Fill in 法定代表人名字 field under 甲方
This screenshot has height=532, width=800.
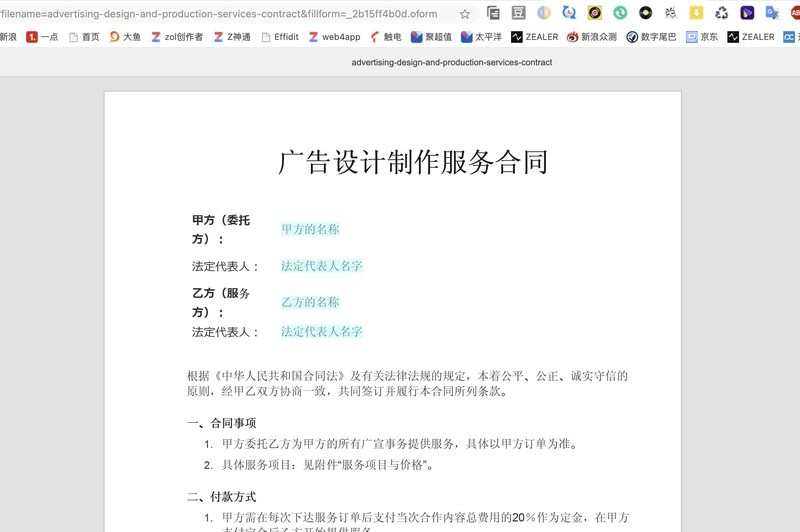point(321,266)
